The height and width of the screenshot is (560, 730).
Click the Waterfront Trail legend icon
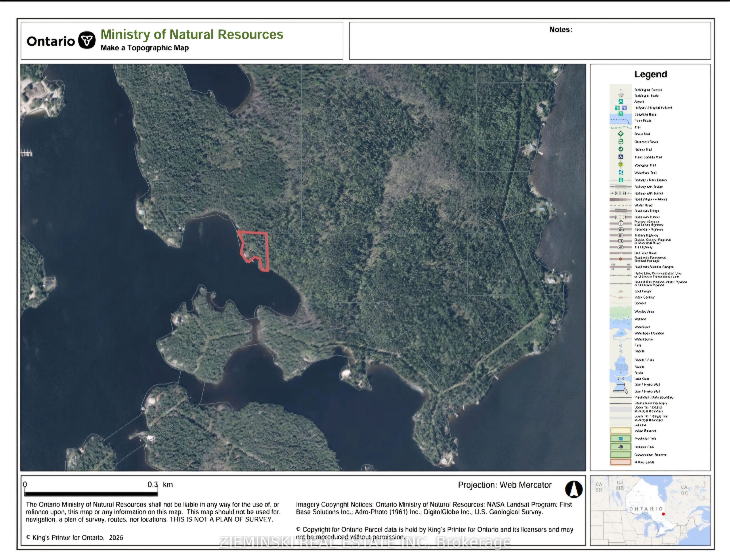(x=621, y=173)
